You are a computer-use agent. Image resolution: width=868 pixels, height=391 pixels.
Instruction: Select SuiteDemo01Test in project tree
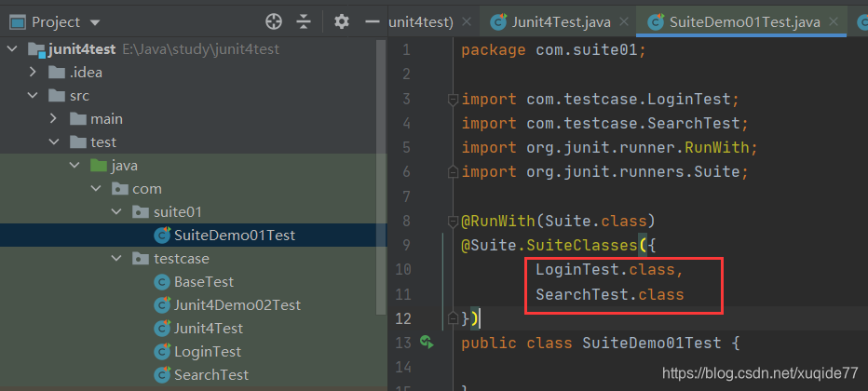[194, 235]
